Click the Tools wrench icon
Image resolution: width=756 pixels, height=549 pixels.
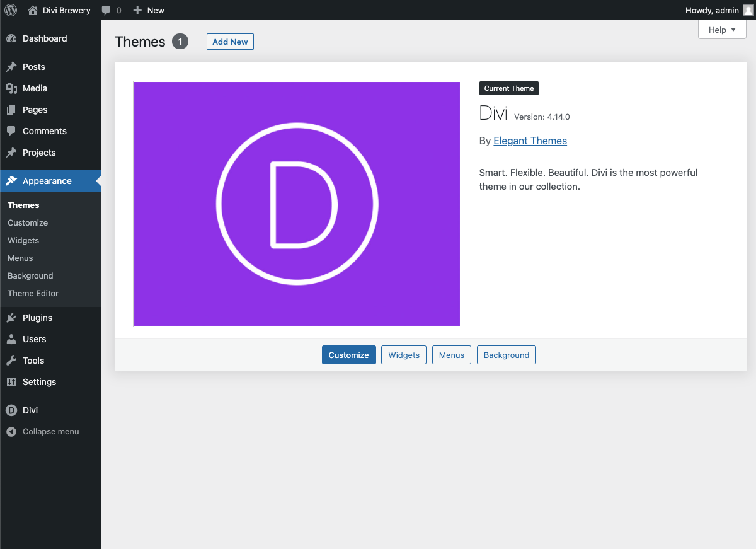tap(11, 361)
